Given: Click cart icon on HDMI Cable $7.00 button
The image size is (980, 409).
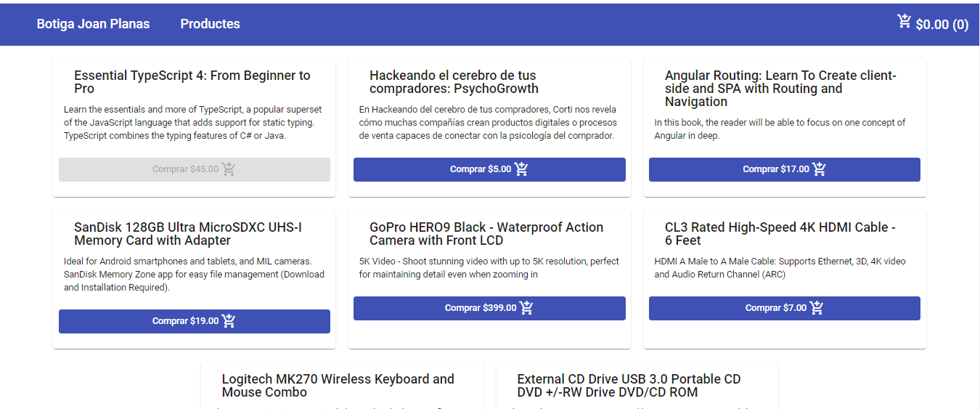Looking at the screenshot, I should coord(817,308).
